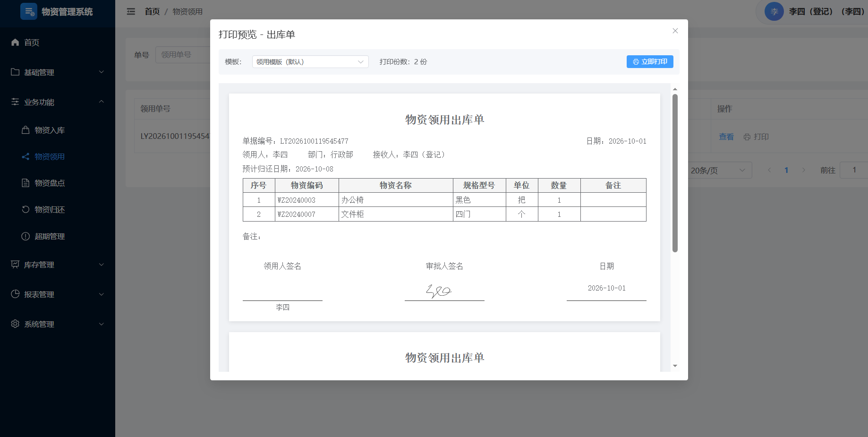This screenshot has width=868, height=437.
Task: Open the 20条/页 page size dropdown
Action: (x=718, y=170)
